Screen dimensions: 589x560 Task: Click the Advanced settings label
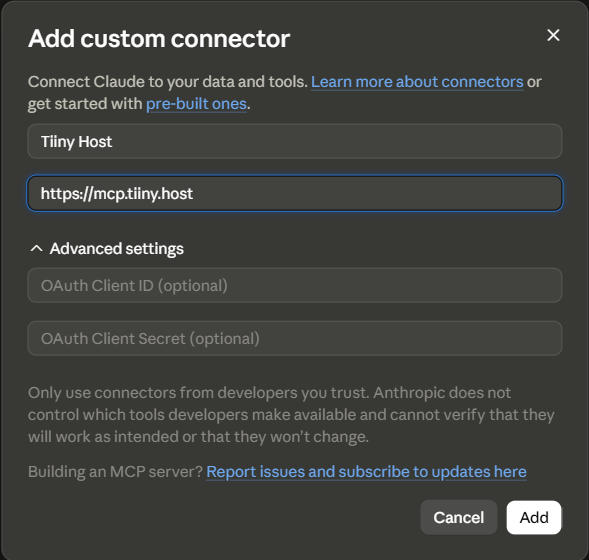(x=117, y=249)
